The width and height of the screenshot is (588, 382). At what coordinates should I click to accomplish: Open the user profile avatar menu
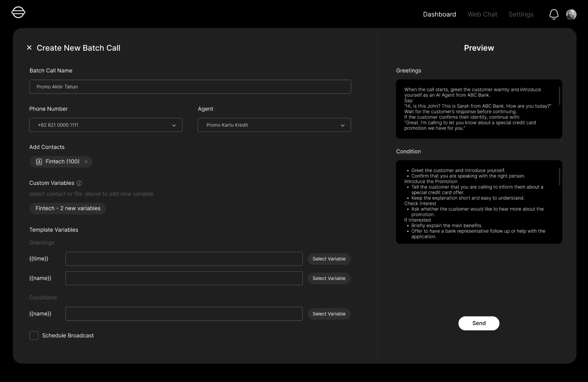(x=571, y=14)
